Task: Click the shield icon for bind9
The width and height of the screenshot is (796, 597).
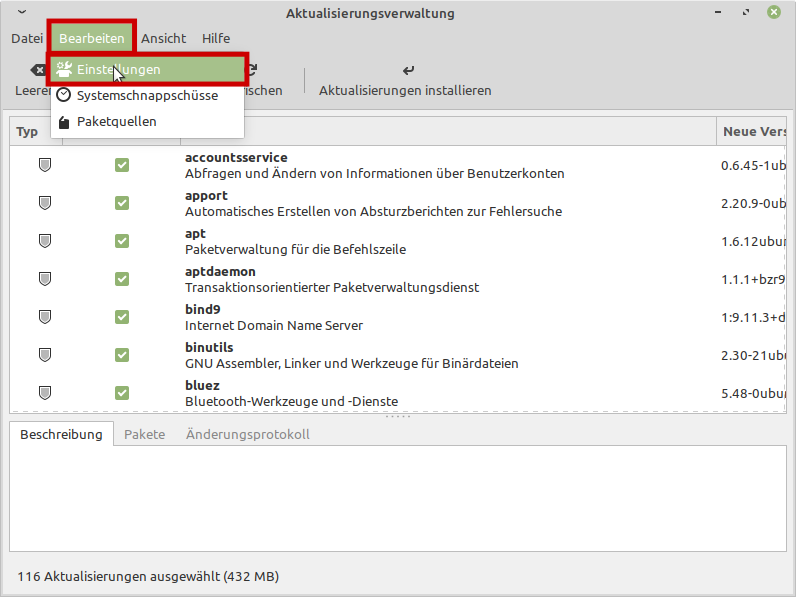Action: point(45,317)
